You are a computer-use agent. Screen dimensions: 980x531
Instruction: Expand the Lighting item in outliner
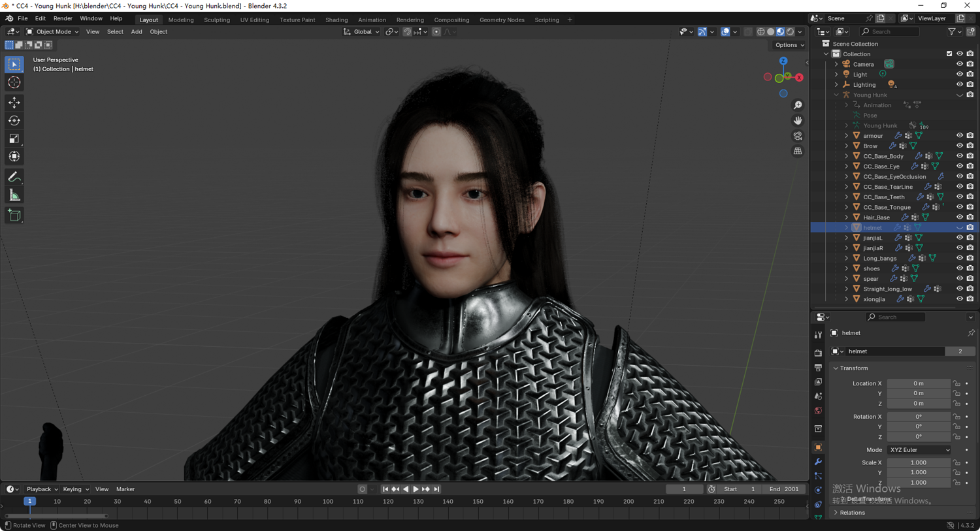[836, 85]
